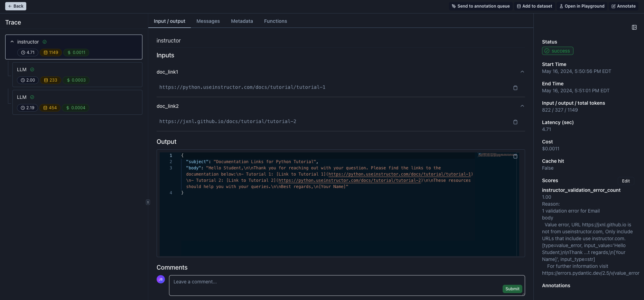Click the copy icon for doc_link1 value

point(515,88)
